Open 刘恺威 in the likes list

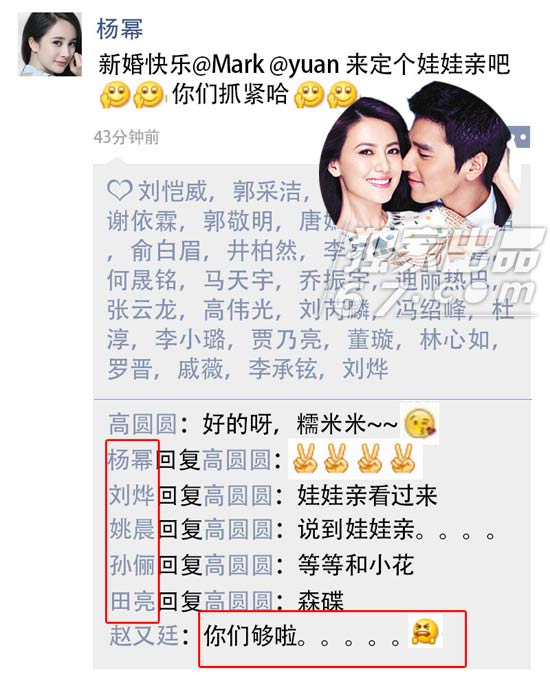point(173,191)
